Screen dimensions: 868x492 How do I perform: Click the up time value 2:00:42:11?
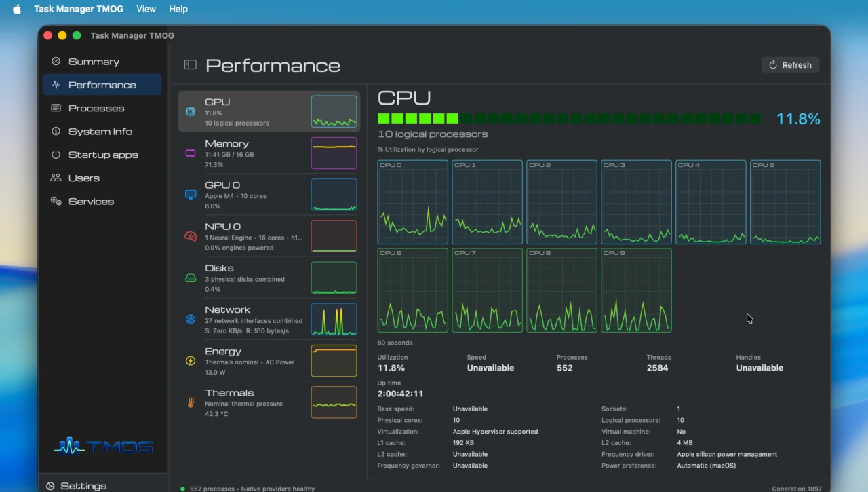400,394
